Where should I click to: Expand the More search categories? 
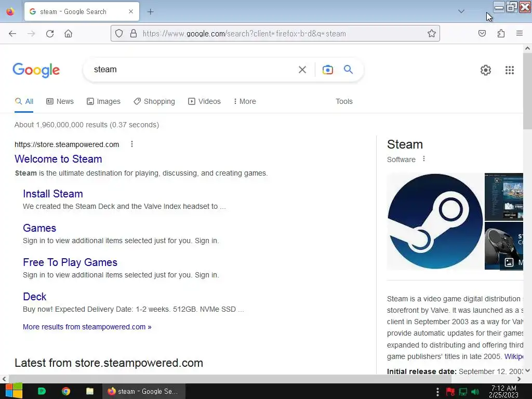click(x=245, y=101)
